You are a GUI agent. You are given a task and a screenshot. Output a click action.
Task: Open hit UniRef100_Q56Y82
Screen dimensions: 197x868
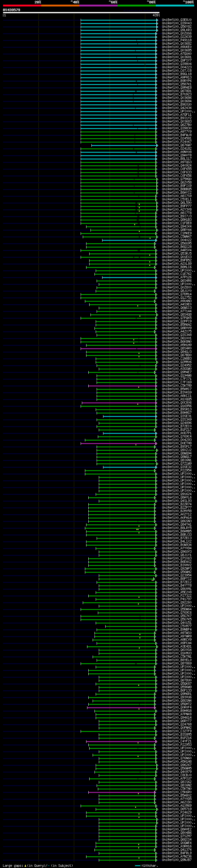coord(176,26)
